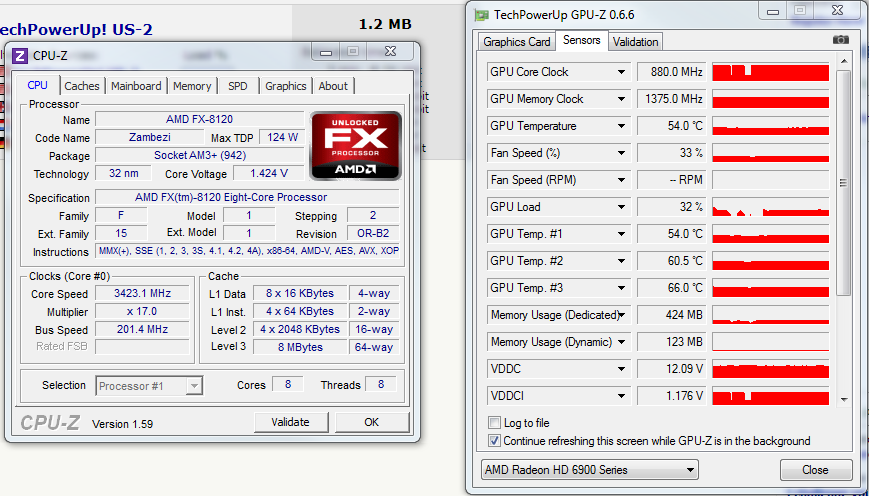Click the Validate button in CPU-Z
869x496 pixels.
[x=290, y=422]
